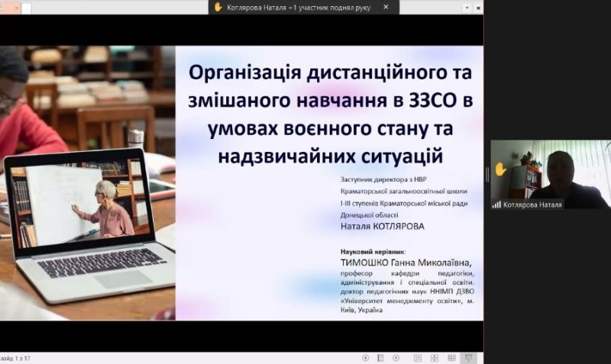Screen dimensions: 611x364
Task: Click the Науковий керівник heading
Action: (x=373, y=252)
